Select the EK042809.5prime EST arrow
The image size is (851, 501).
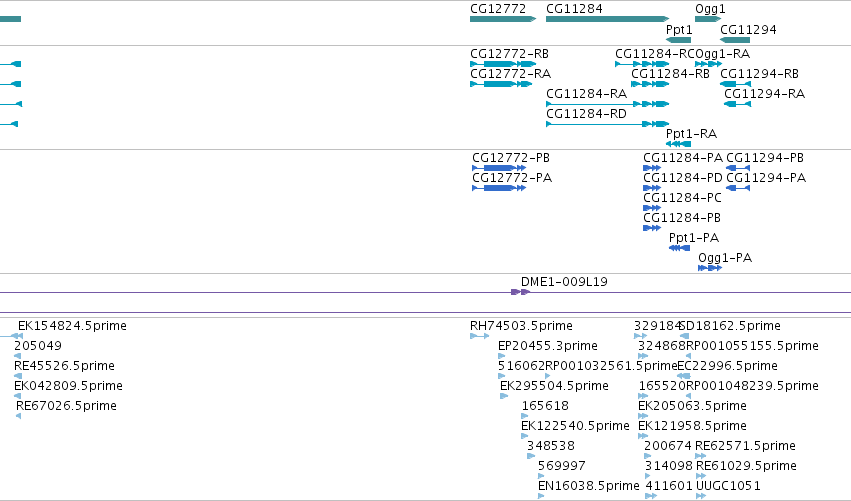tap(17, 396)
